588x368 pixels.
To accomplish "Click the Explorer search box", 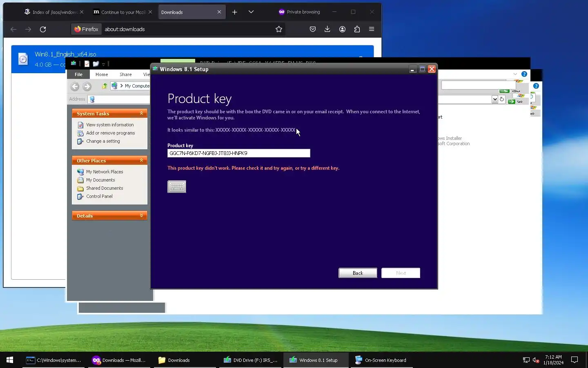I will 478,85.
